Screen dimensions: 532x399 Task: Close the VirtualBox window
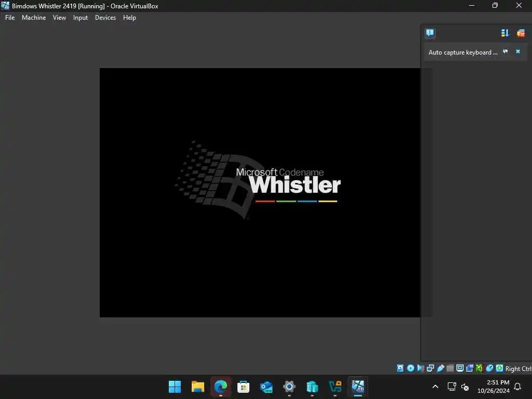[519, 5]
